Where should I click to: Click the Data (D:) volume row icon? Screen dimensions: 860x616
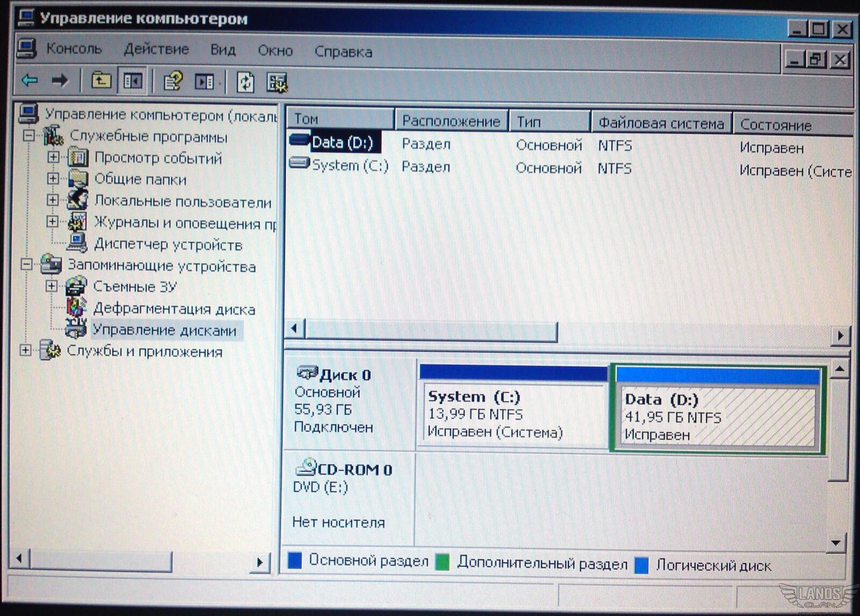pos(299,140)
